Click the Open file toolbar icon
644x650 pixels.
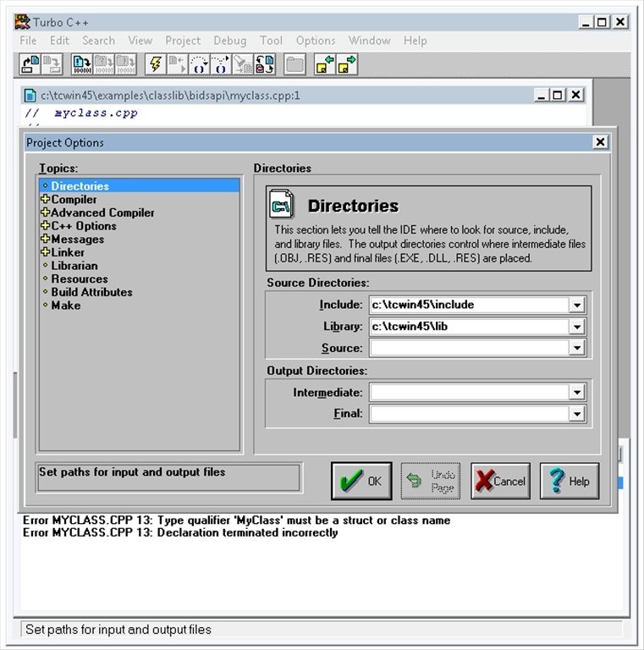30,64
